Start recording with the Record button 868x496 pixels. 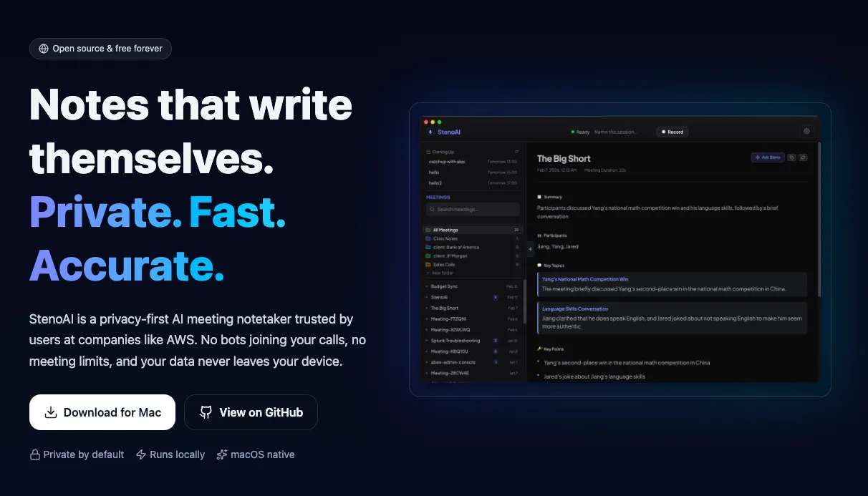(672, 132)
